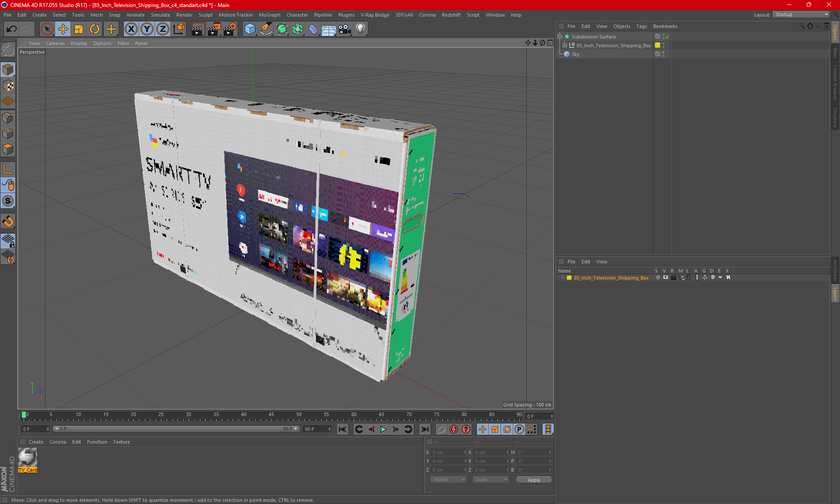
Task: Click the Undo arrow icon
Action: [12, 29]
